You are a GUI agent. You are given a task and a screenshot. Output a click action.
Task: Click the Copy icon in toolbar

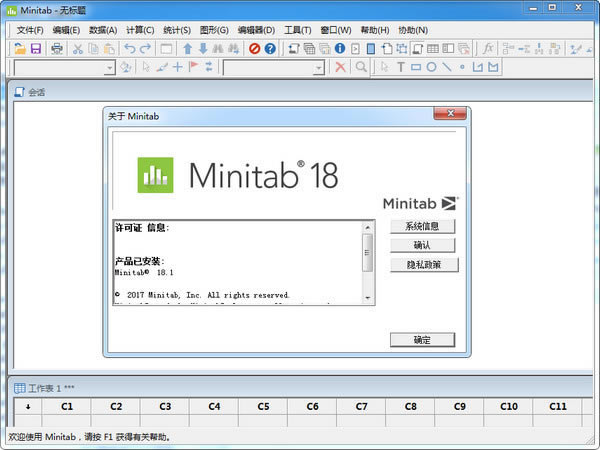click(x=93, y=49)
